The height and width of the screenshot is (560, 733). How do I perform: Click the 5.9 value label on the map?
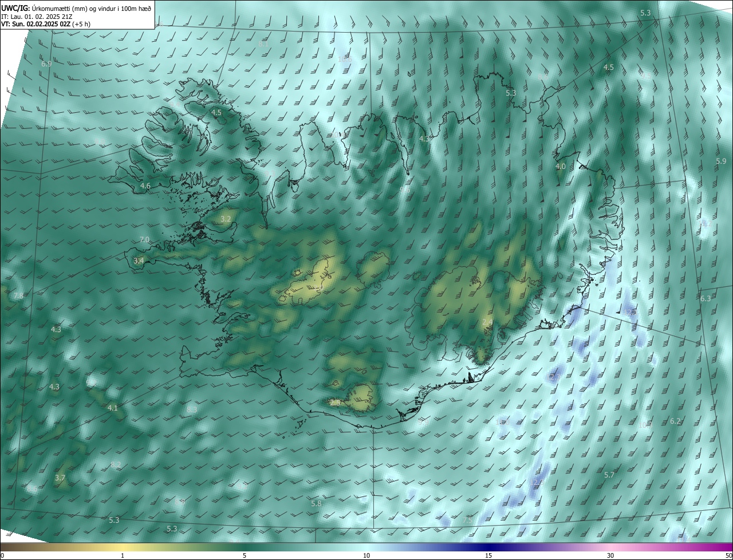[x=721, y=161]
